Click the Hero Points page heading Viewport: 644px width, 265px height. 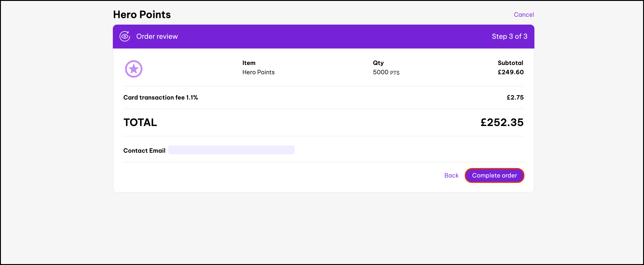(x=142, y=14)
